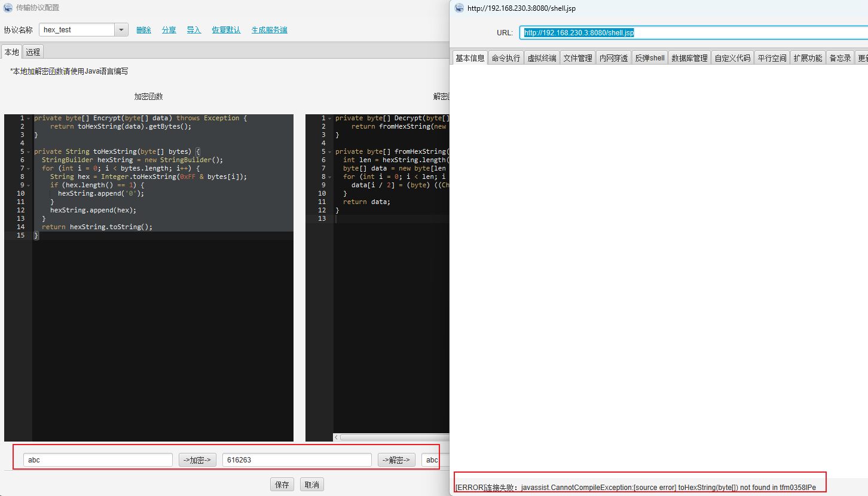Image resolution: width=868 pixels, height=496 pixels.
Task: Open the 反弹shell reverse shell tab
Action: (x=649, y=57)
